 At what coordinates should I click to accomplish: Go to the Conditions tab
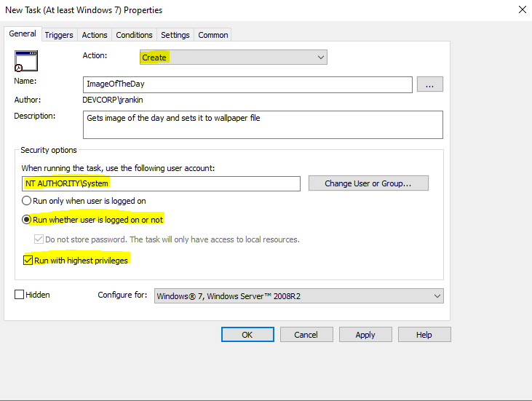(x=134, y=35)
